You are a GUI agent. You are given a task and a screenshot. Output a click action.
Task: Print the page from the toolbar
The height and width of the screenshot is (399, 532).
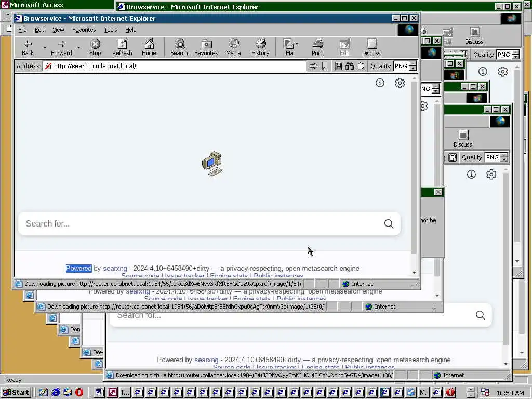tap(317, 47)
